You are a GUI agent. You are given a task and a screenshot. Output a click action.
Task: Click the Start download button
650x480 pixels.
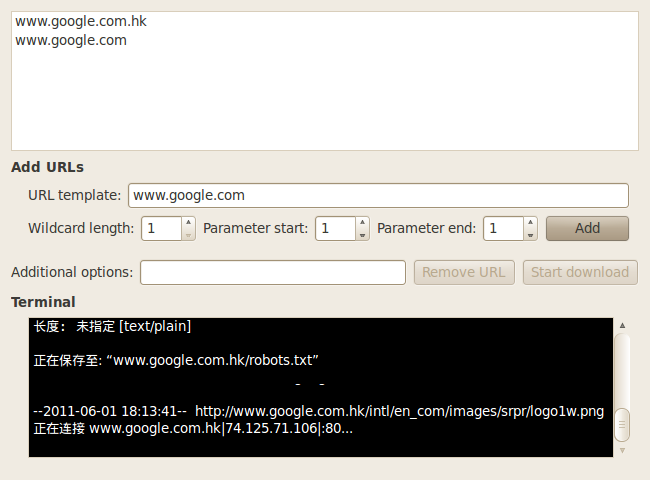tap(580, 272)
